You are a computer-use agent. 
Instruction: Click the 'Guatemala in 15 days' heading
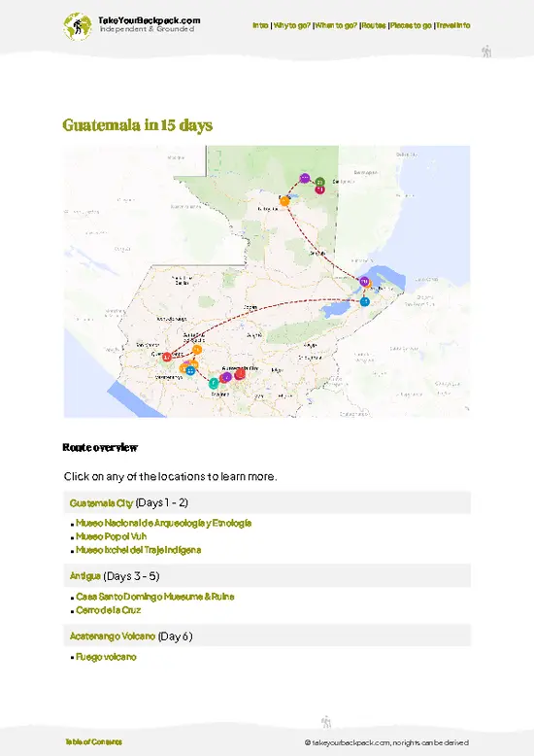click(137, 125)
